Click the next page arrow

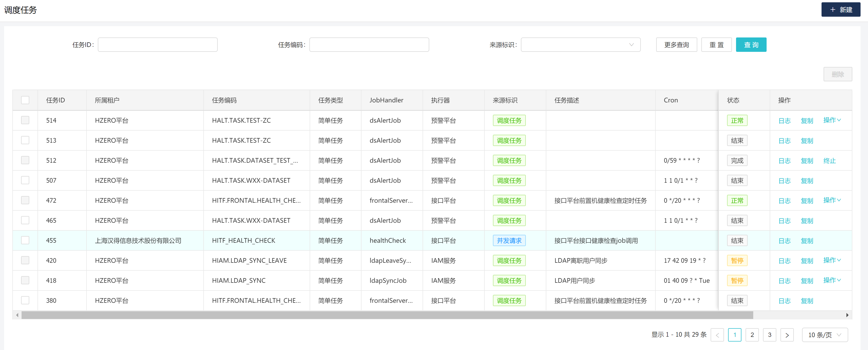pos(787,335)
